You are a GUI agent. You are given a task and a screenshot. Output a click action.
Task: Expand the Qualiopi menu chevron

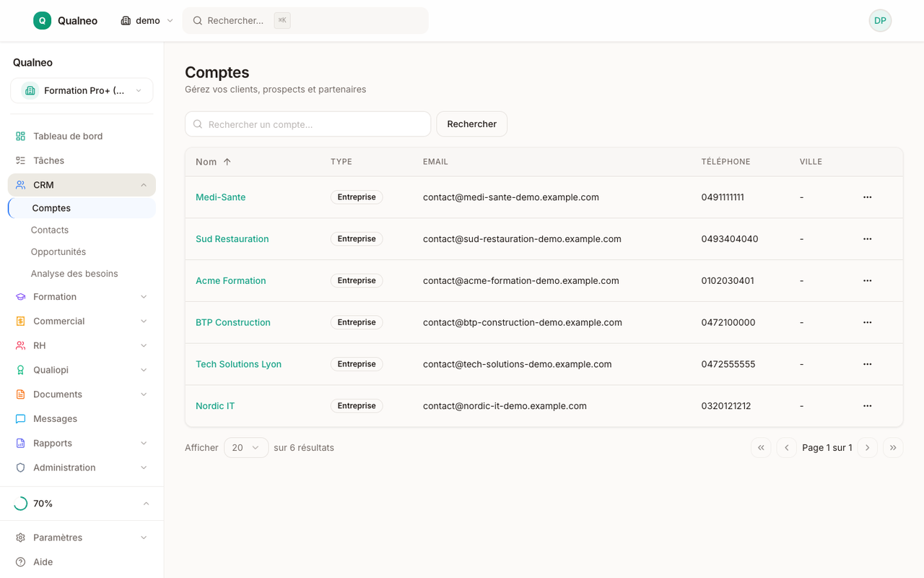pyautogui.click(x=144, y=370)
